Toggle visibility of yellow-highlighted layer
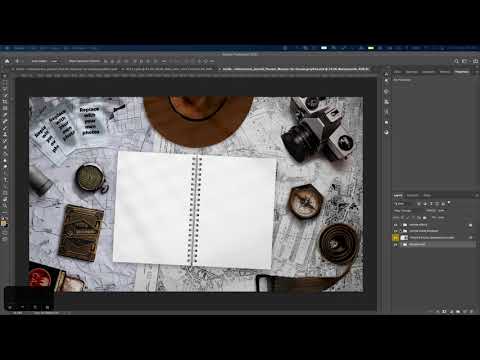The height and width of the screenshot is (360, 480). coord(396,238)
